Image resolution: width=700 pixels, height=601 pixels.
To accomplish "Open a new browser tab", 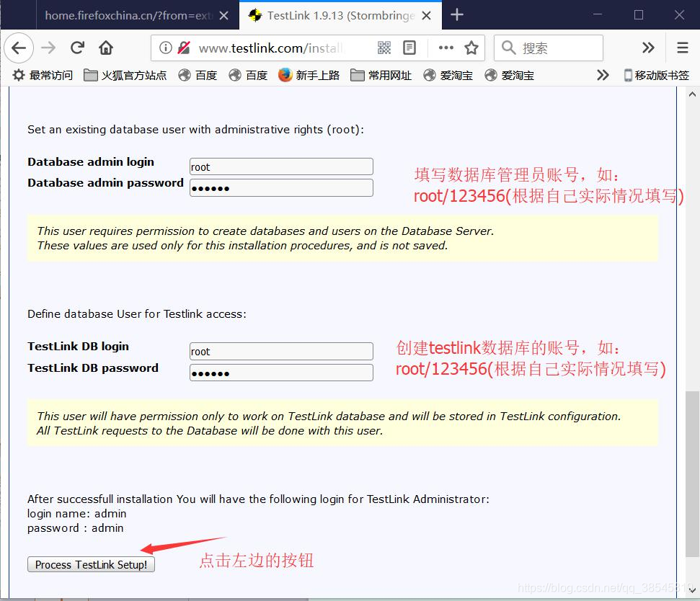I will 457,14.
